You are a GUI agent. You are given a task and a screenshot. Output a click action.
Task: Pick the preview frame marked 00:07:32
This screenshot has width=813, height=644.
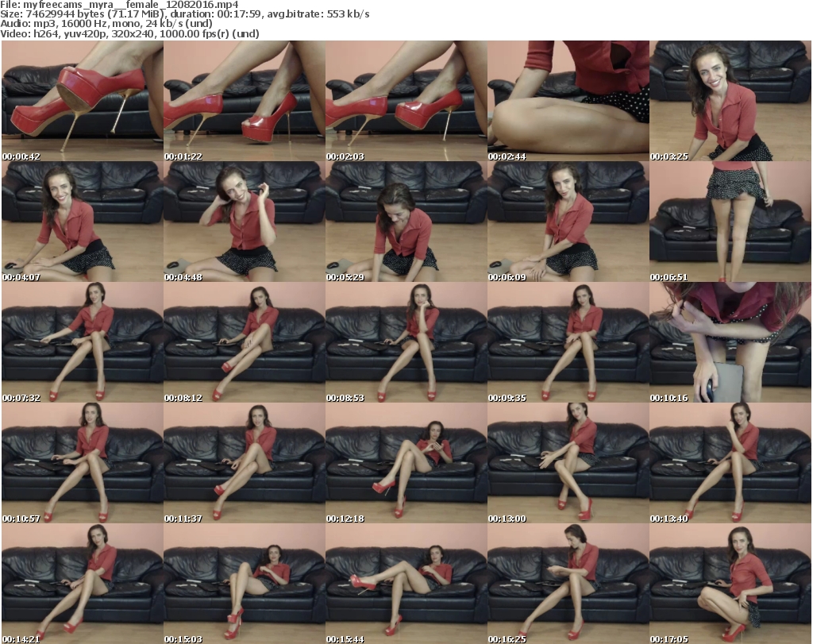coord(83,343)
